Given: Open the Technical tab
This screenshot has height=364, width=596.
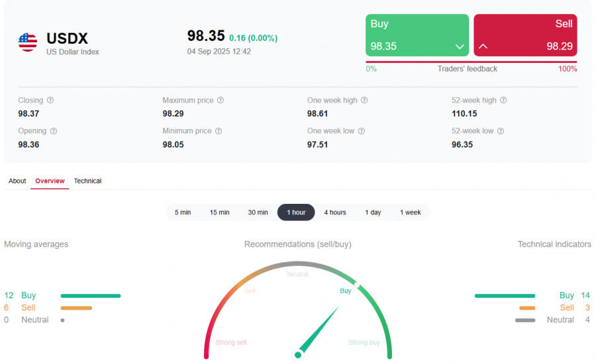Looking at the screenshot, I should click(x=88, y=181).
